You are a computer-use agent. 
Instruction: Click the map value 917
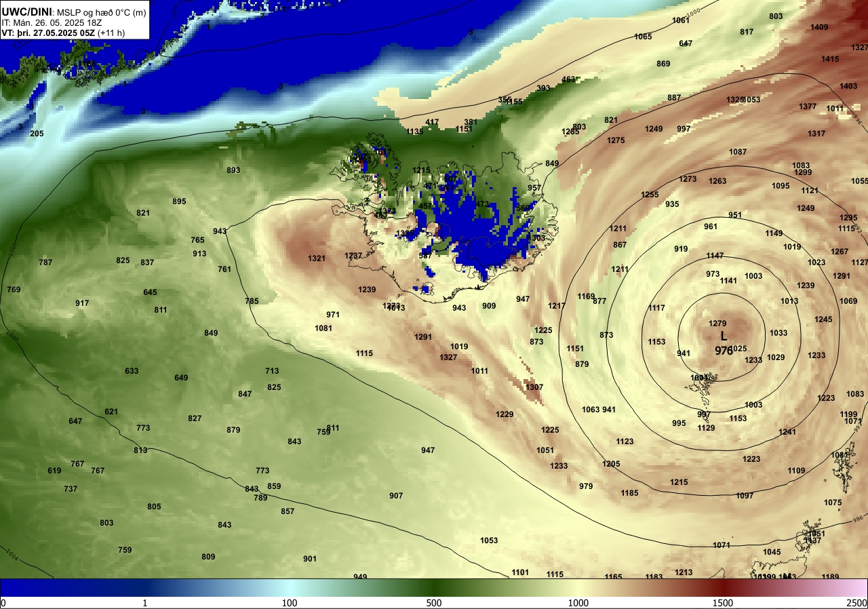(x=82, y=303)
